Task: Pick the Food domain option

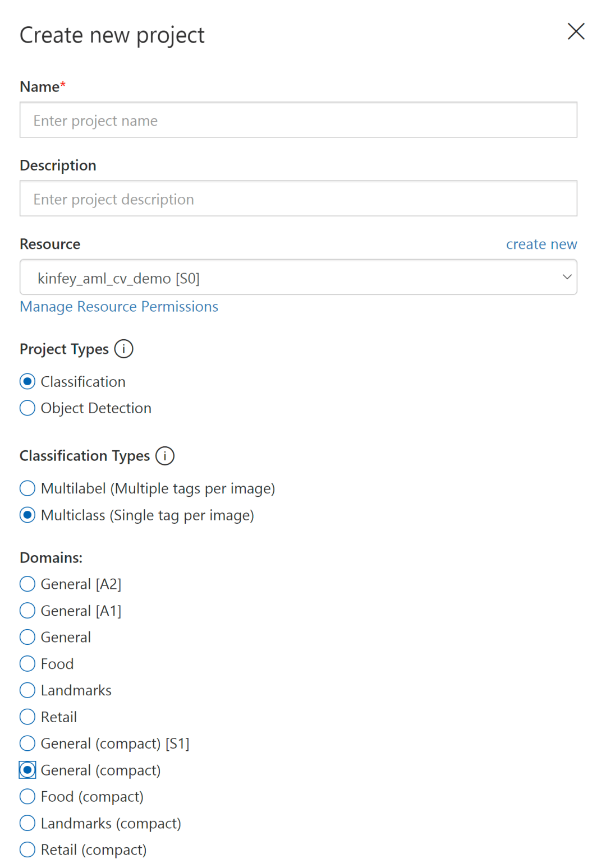Action: [x=27, y=664]
